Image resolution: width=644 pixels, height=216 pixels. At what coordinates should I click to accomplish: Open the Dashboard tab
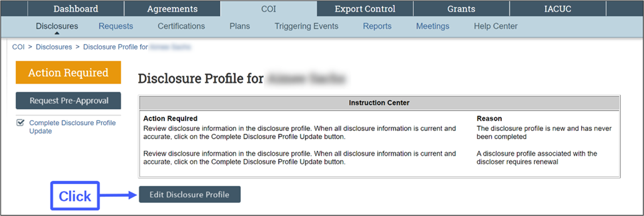(75, 9)
